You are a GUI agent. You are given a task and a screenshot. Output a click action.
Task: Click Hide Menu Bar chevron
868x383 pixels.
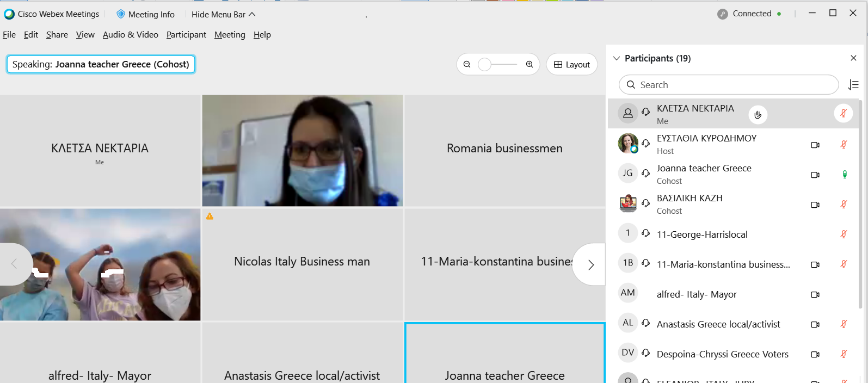252,14
